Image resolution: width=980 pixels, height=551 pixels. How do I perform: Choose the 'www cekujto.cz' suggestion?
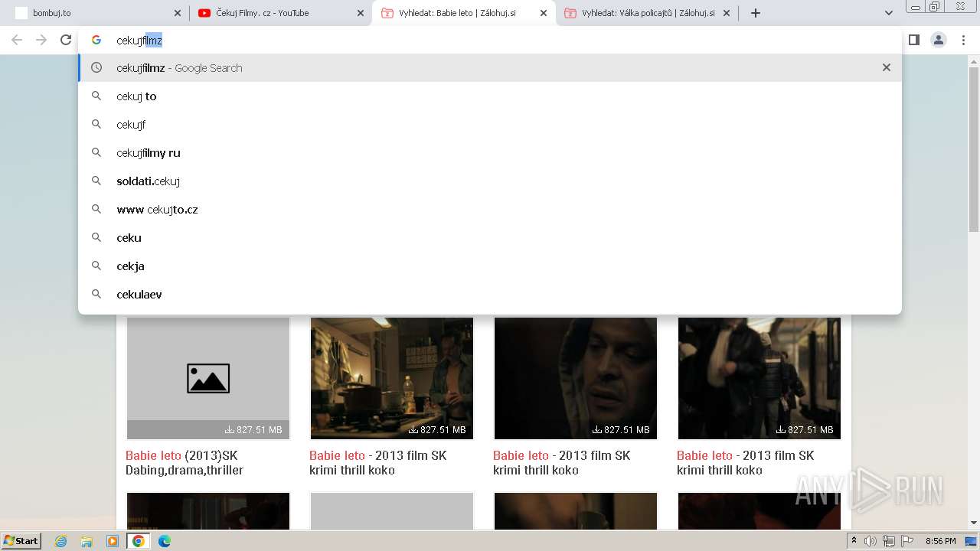pos(490,210)
